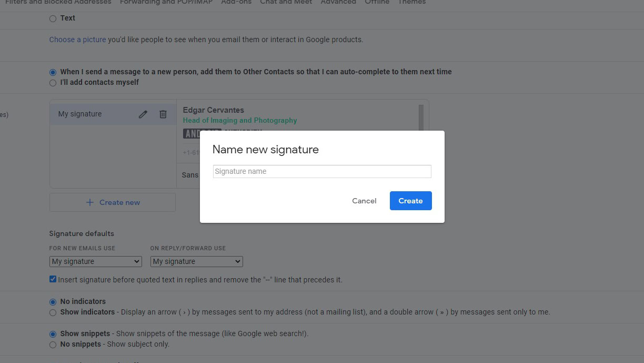Select No snippets radio button
This screenshot has width=644, height=363.
tap(53, 345)
